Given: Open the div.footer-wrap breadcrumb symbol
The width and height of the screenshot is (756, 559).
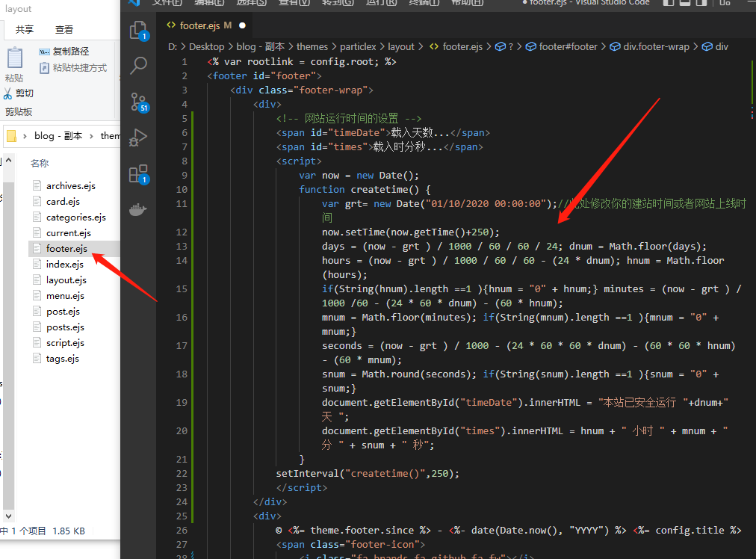Looking at the screenshot, I should (649, 47).
